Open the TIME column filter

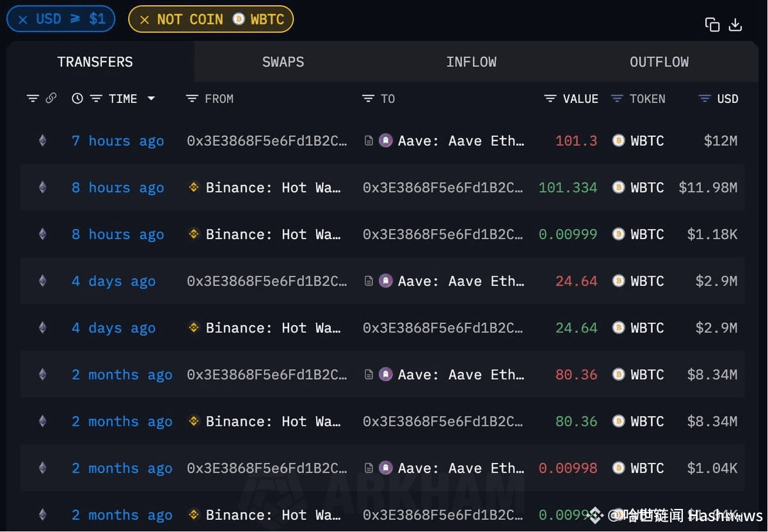(96, 98)
